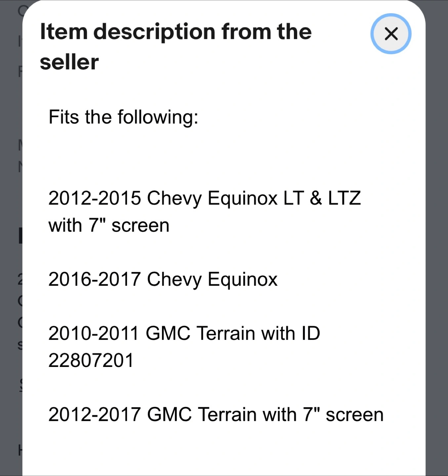
Task: Click the word "seller" in the heading
Action: pyautogui.click(x=69, y=62)
